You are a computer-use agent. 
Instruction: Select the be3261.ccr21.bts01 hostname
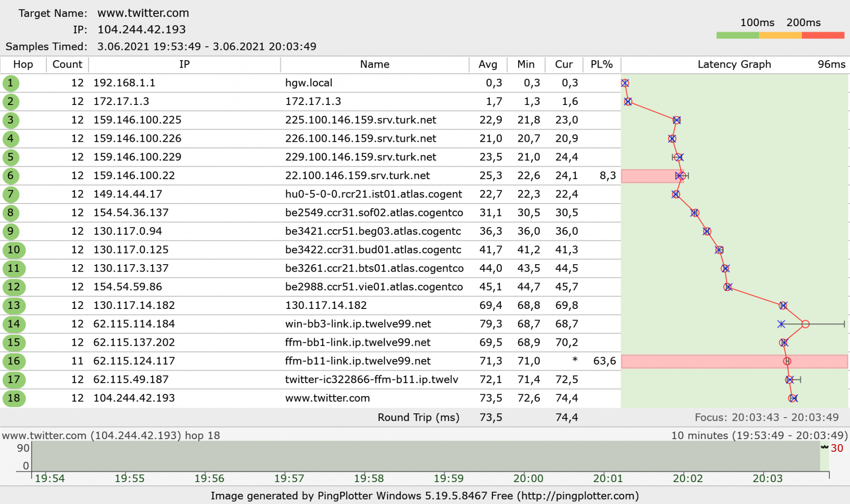(x=374, y=268)
